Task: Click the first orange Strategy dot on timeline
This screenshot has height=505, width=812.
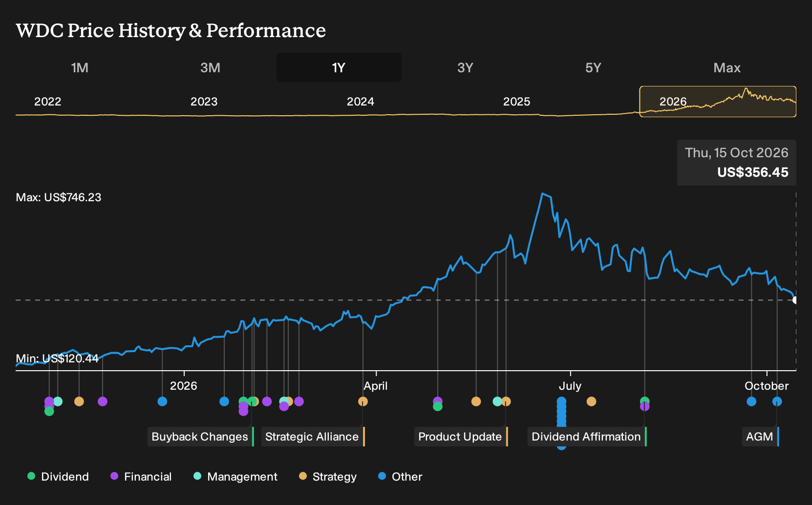Action: click(79, 401)
